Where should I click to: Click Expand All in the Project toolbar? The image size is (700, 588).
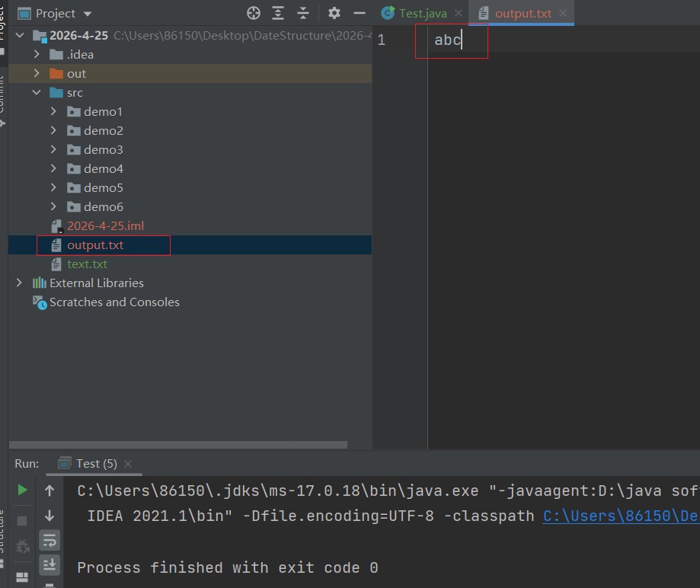click(x=278, y=13)
